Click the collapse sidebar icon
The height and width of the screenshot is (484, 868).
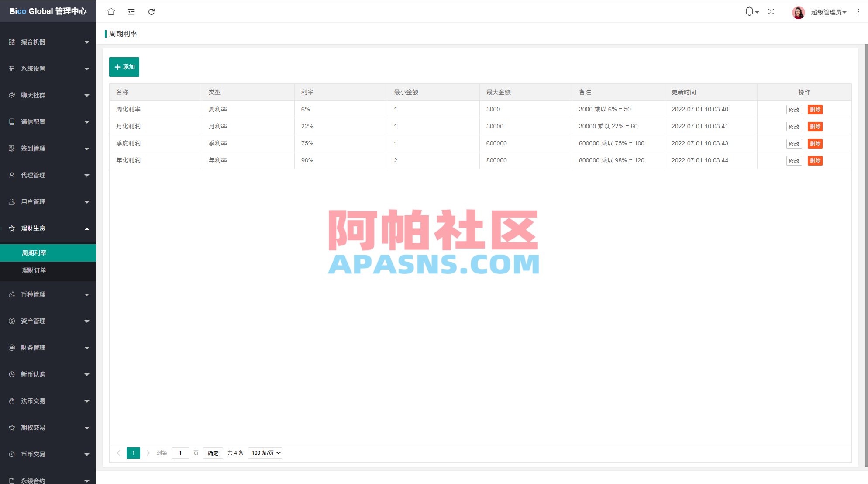coord(131,11)
